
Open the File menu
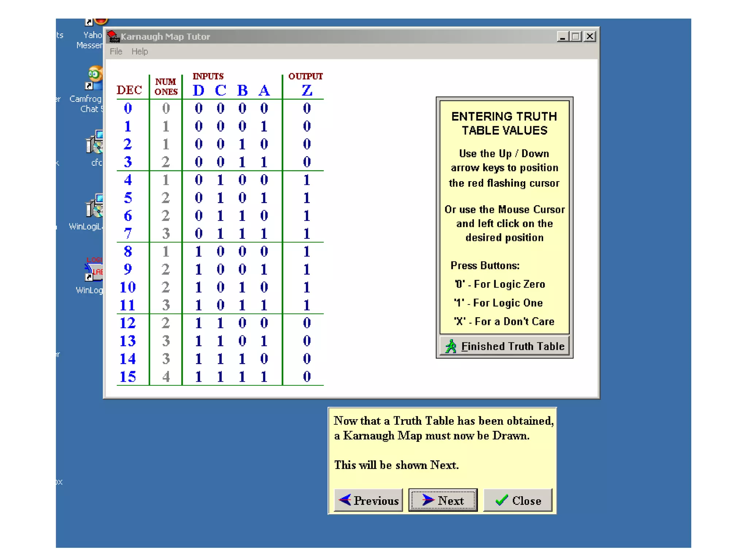pos(116,51)
